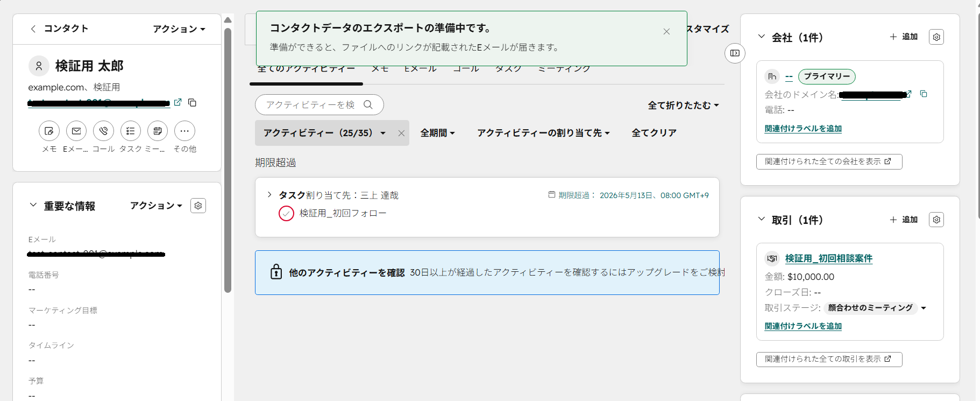The width and height of the screenshot is (980, 401).
Task: Open the 全期間 date filter dropdown
Action: 438,133
